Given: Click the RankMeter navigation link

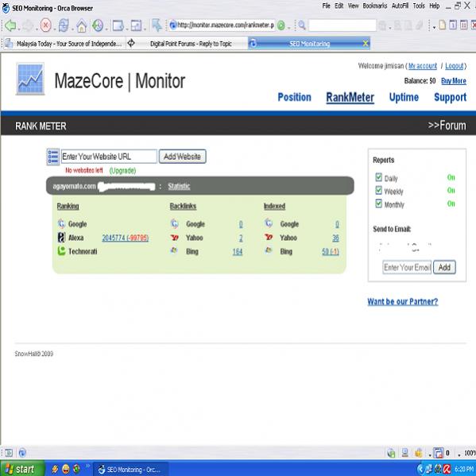Looking at the screenshot, I should [350, 98].
